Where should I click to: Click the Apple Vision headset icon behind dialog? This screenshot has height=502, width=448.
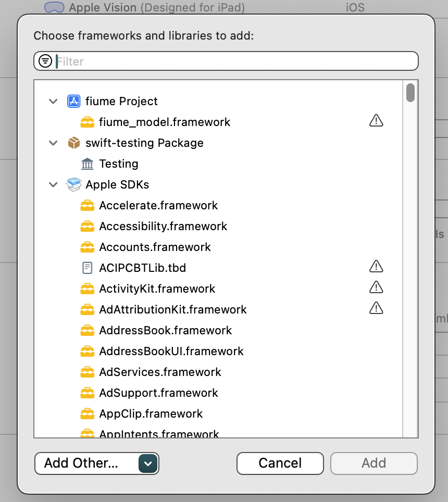[54, 7]
